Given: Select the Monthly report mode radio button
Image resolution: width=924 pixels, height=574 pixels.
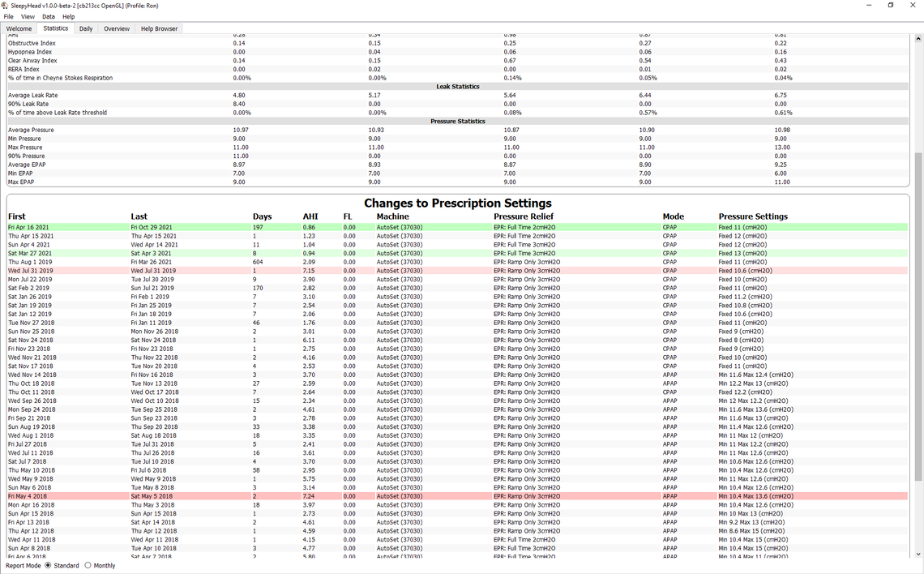Looking at the screenshot, I should coord(88,565).
